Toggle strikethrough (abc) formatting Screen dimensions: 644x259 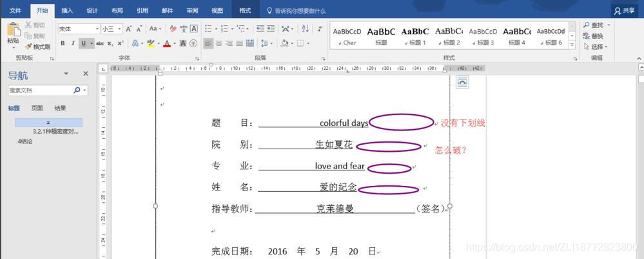point(100,43)
